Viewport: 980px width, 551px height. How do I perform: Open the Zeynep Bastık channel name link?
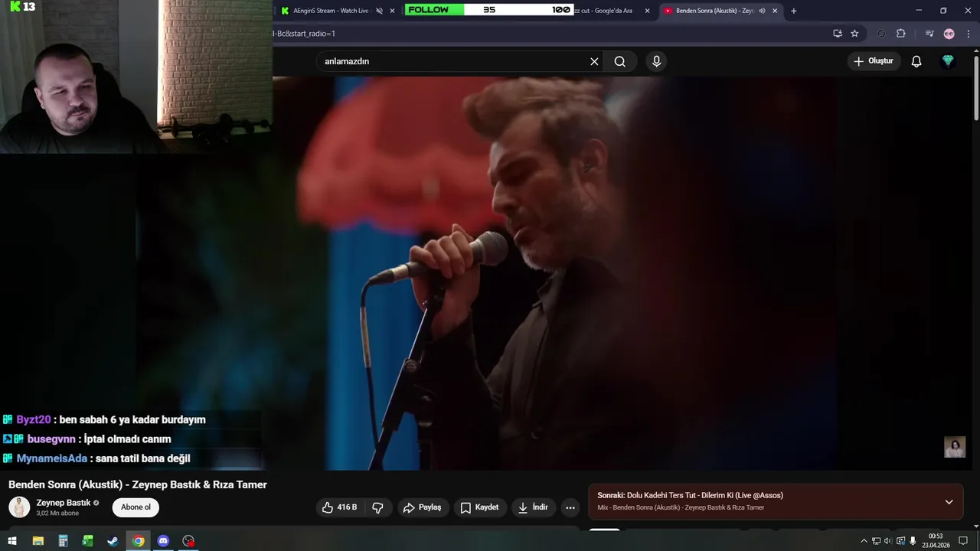(64, 503)
